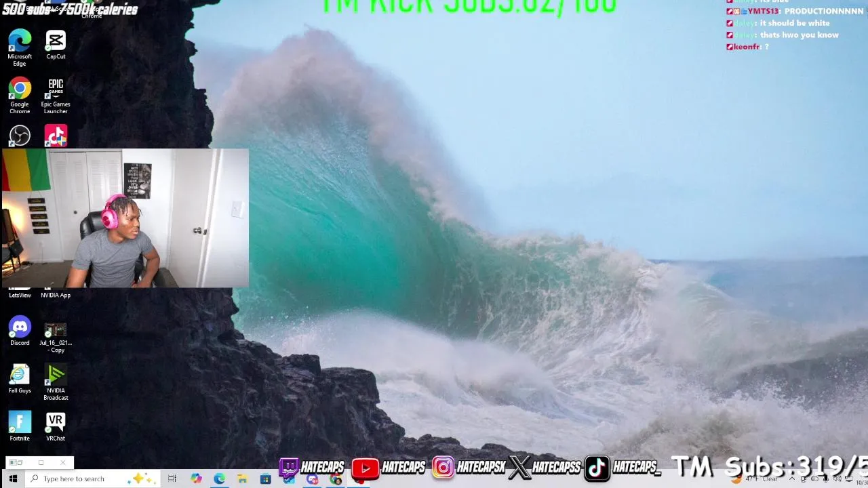This screenshot has height=488, width=868.
Task: Open Microsoft Edge from the taskbar
Action: click(219, 479)
